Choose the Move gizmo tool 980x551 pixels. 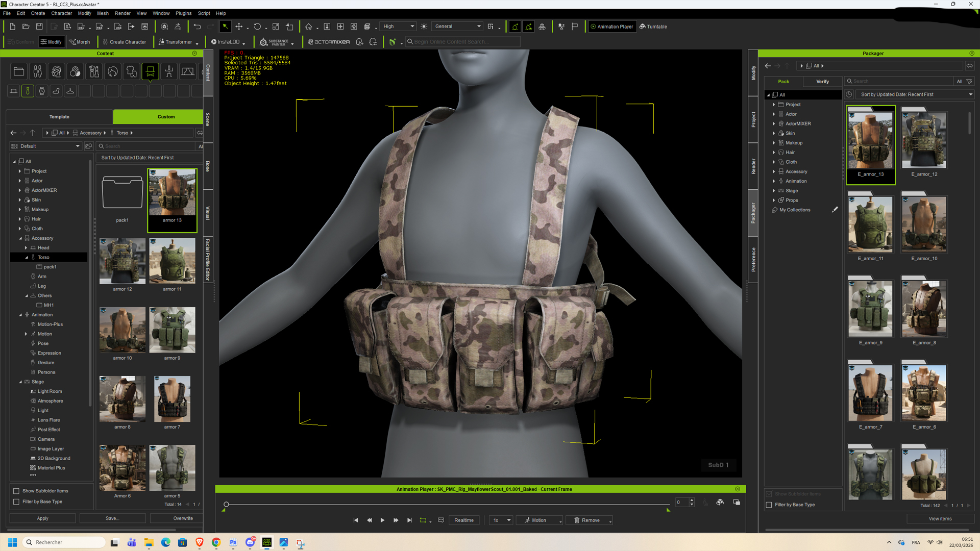pyautogui.click(x=239, y=27)
